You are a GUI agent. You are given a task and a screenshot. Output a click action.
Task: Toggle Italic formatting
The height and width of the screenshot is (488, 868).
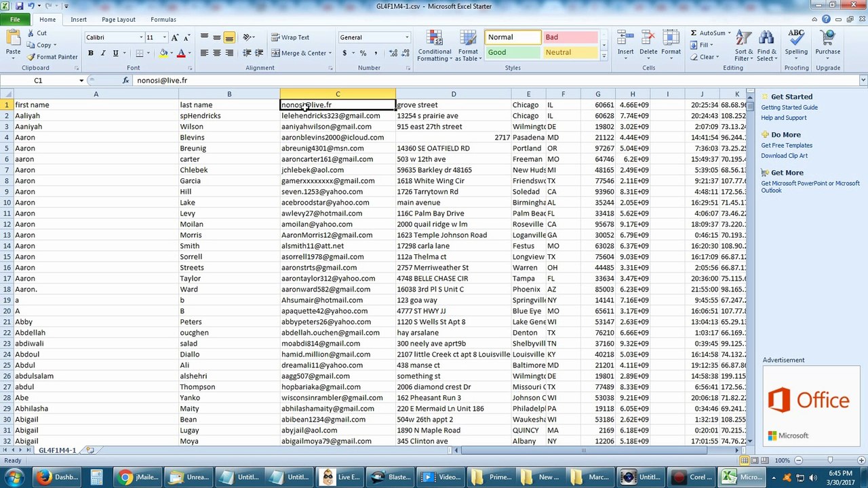pos(103,53)
